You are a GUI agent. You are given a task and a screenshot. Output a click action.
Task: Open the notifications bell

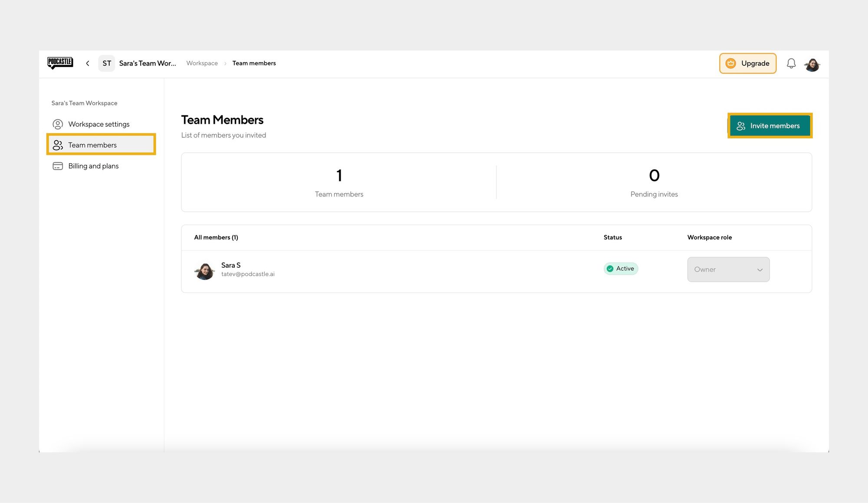(x=791, y=63)
